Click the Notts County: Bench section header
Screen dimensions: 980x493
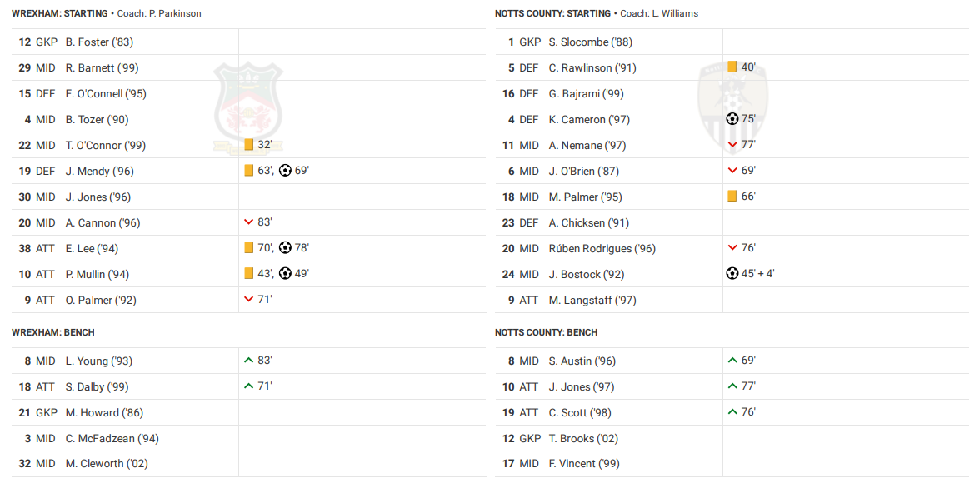(x=546, y=332)
